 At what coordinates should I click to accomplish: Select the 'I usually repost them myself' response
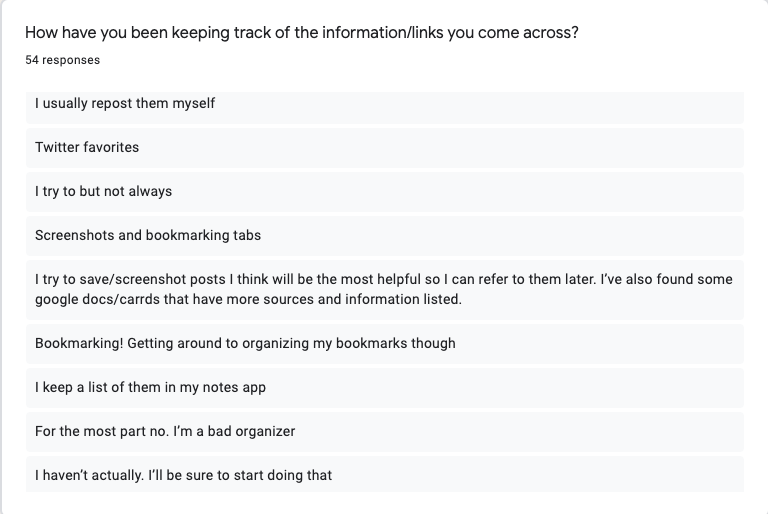click(x=384, y=108)
